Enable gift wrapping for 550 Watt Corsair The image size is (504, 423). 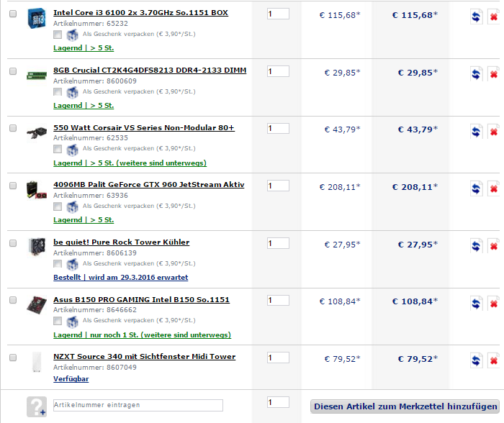(x=58, y=149)
